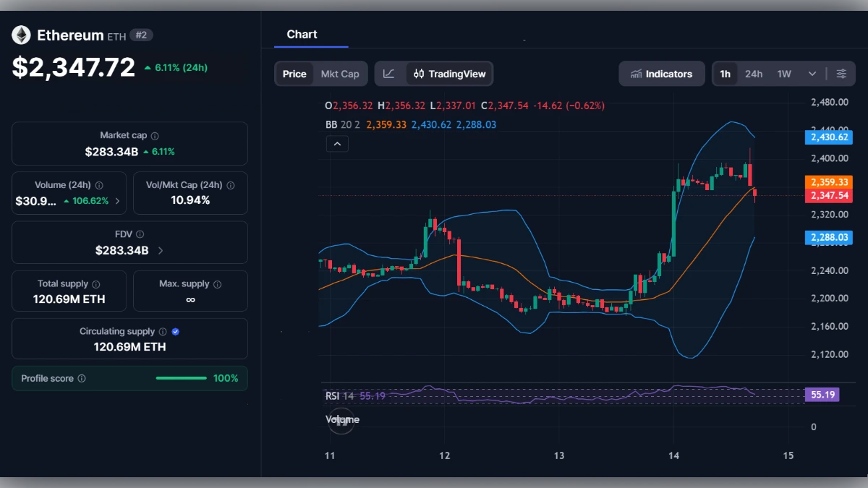Switch to the 24h timeframe tab
868x488 pixels.
point(754,73)
